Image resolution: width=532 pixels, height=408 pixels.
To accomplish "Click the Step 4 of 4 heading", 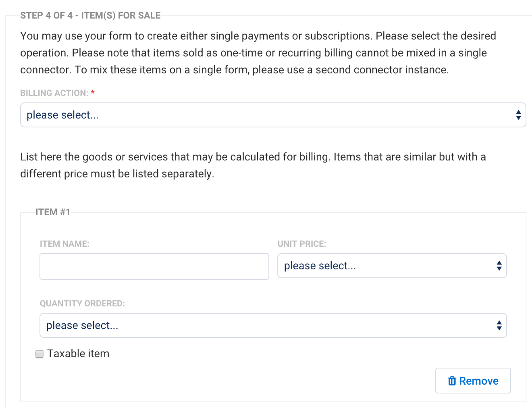I will (90, 16).
